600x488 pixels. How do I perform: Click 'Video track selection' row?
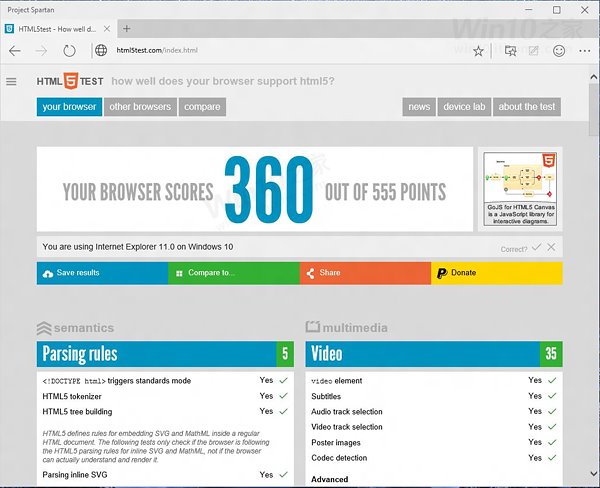(434, 427)
